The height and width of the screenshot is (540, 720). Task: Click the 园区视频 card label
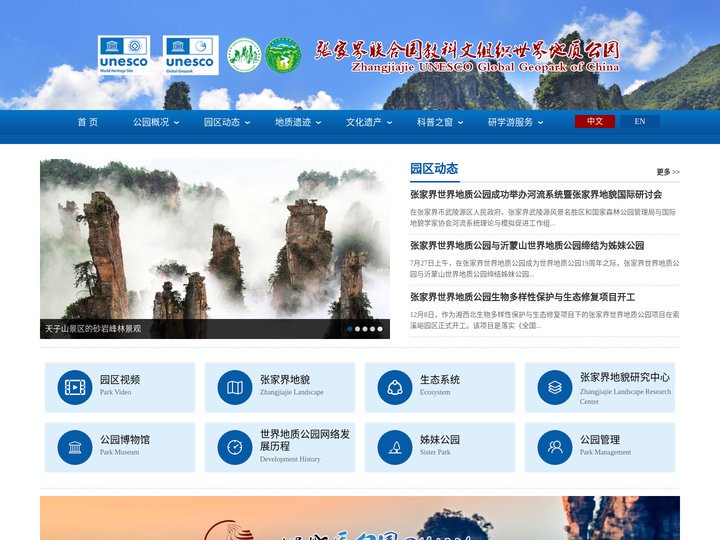click(120, 380)
